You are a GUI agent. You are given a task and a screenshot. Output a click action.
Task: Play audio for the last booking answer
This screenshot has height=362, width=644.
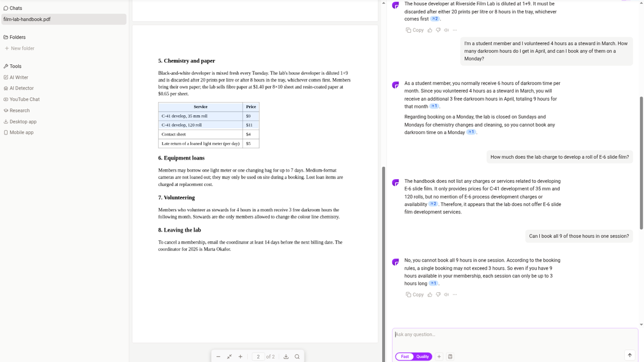click(x=447, y=295)
